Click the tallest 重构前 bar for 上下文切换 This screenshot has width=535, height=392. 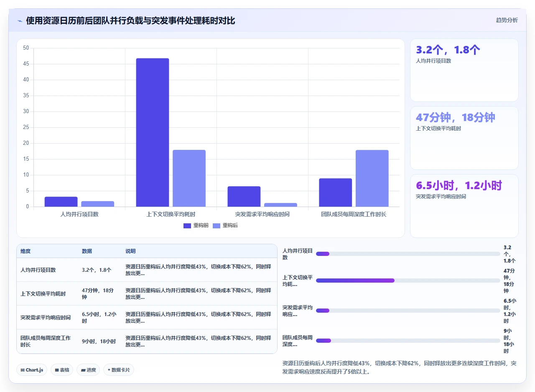153,132
